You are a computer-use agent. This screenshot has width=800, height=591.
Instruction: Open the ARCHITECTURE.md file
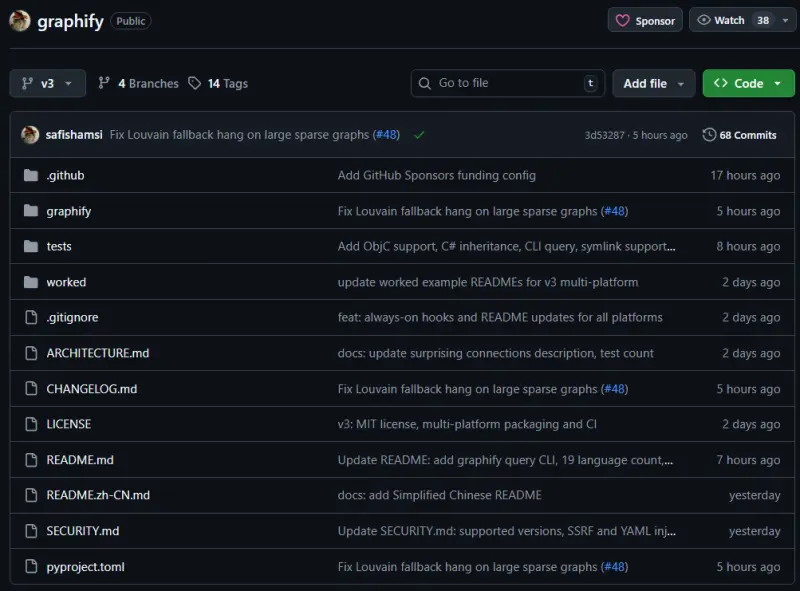pyautogui.click(x=97, y=353)
